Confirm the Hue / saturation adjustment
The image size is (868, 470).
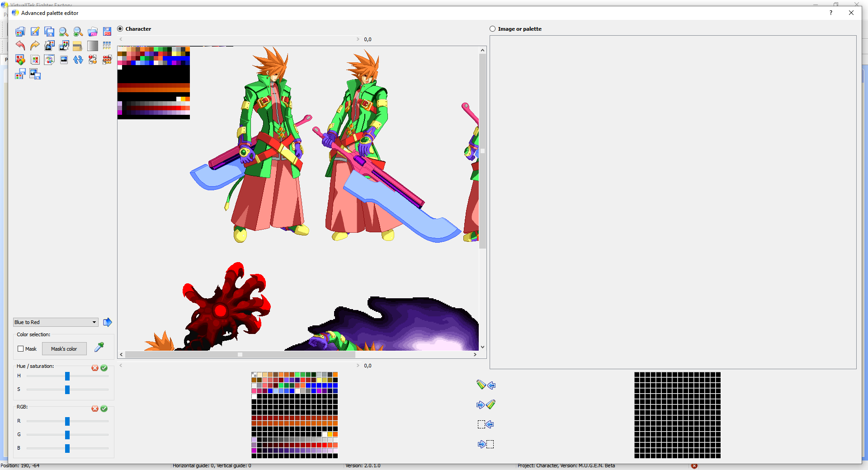(104, 368)
